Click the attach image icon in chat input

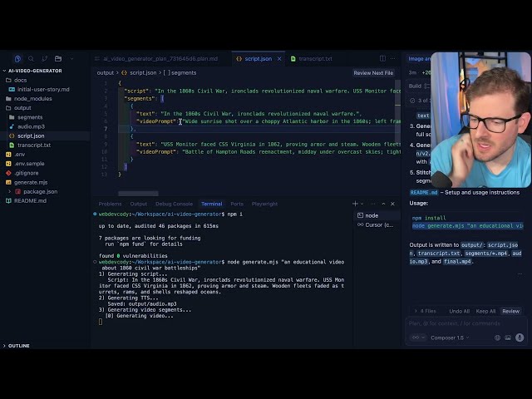click(508, 337)
